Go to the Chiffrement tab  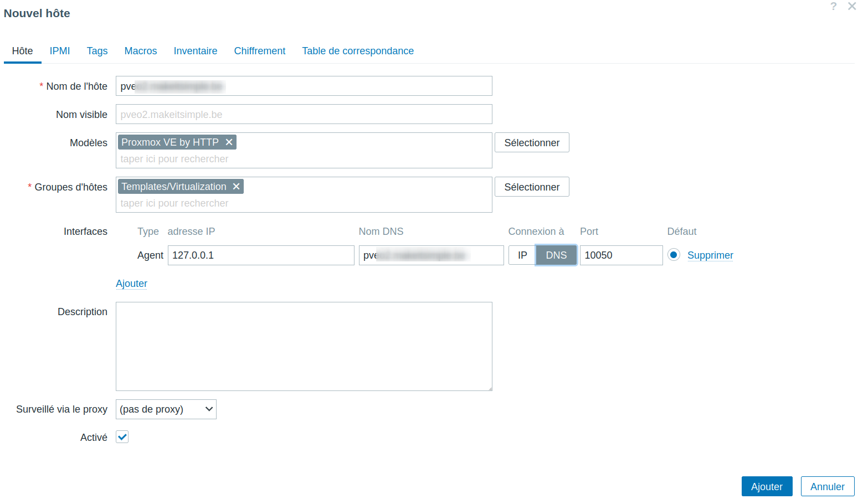(259, 51)
